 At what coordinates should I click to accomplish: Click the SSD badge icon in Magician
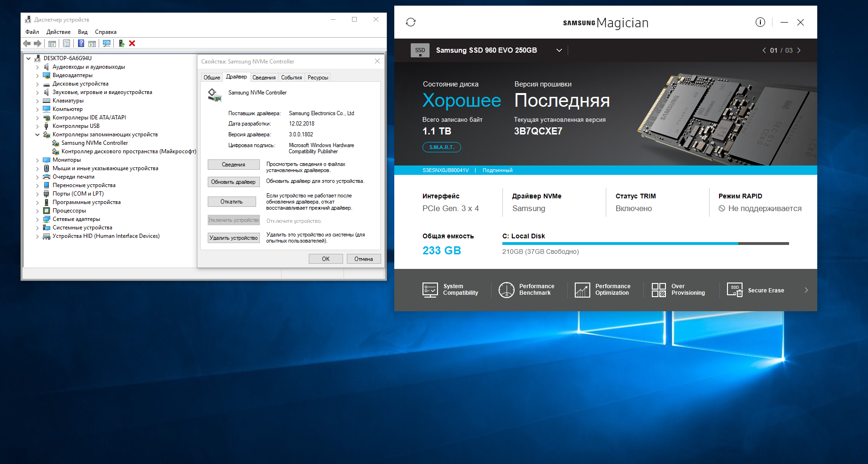pyautogui.click(x=420, y=50)
